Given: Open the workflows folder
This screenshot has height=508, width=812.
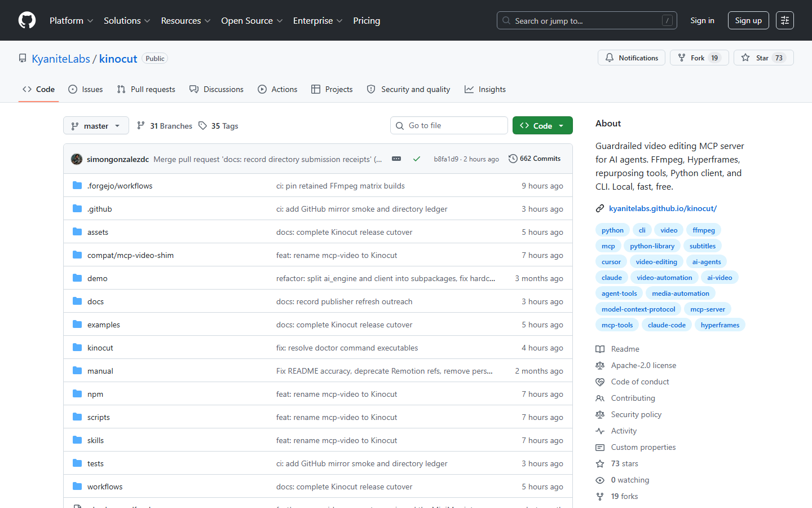Looking at the screenshot, I should click(105, 487).
